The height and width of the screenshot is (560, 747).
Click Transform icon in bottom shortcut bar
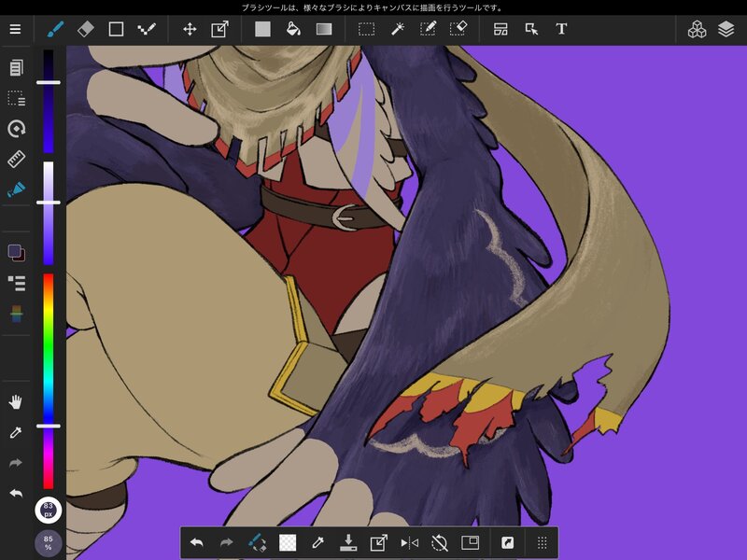tap(379, 542)
